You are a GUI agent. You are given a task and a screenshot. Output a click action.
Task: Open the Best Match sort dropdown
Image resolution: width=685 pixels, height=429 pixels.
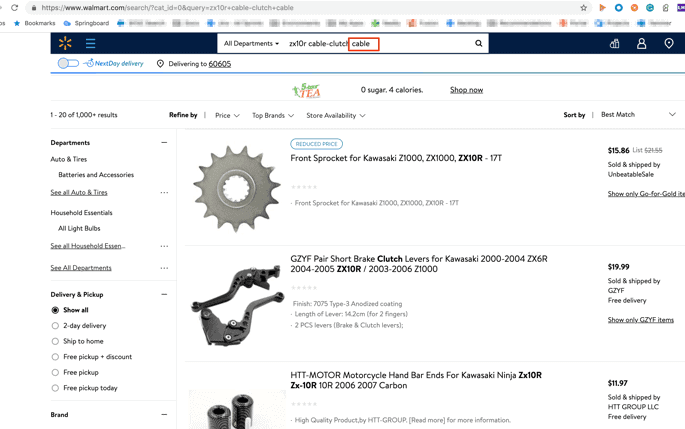pyautogui.click(x=637, y=115)
